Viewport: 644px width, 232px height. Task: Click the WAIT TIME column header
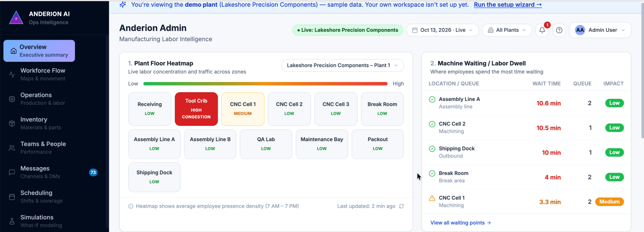point(546,84)
